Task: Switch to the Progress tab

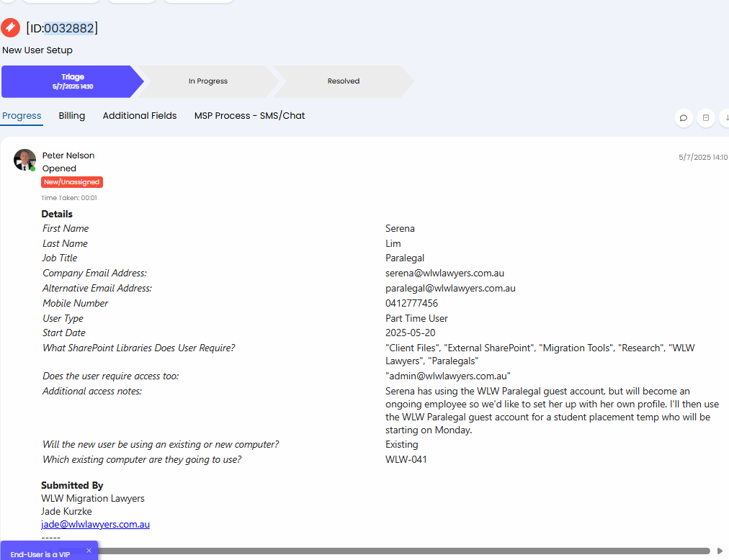Action: tap(22, 116)
